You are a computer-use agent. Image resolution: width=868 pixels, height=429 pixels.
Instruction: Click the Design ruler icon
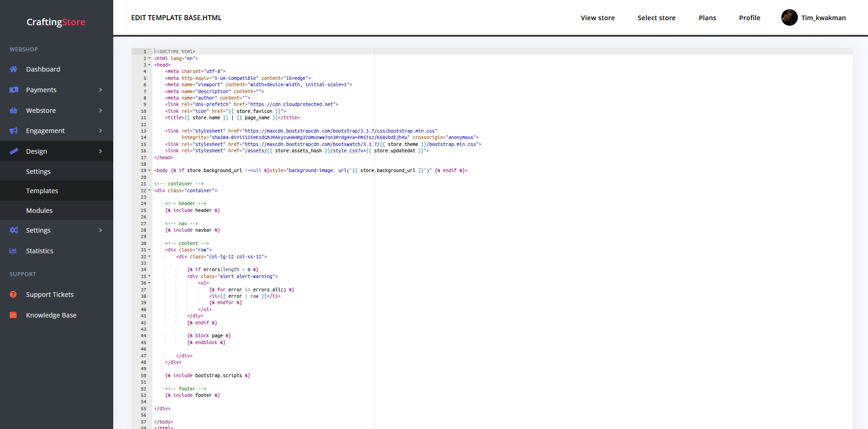14,151
